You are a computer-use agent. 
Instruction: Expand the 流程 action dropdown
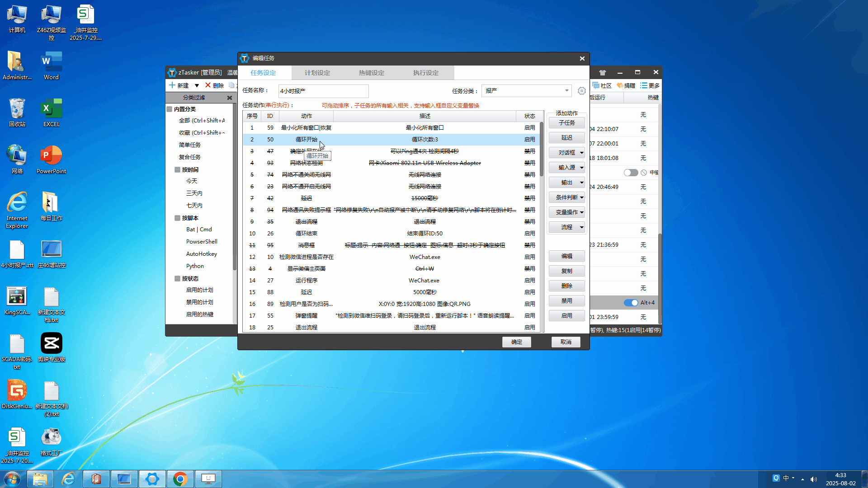tap(582, 227)
